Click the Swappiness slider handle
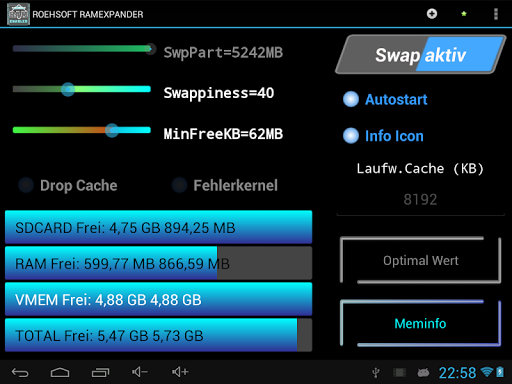Viewport: 512px width, 384px height. tap(68, 89)
